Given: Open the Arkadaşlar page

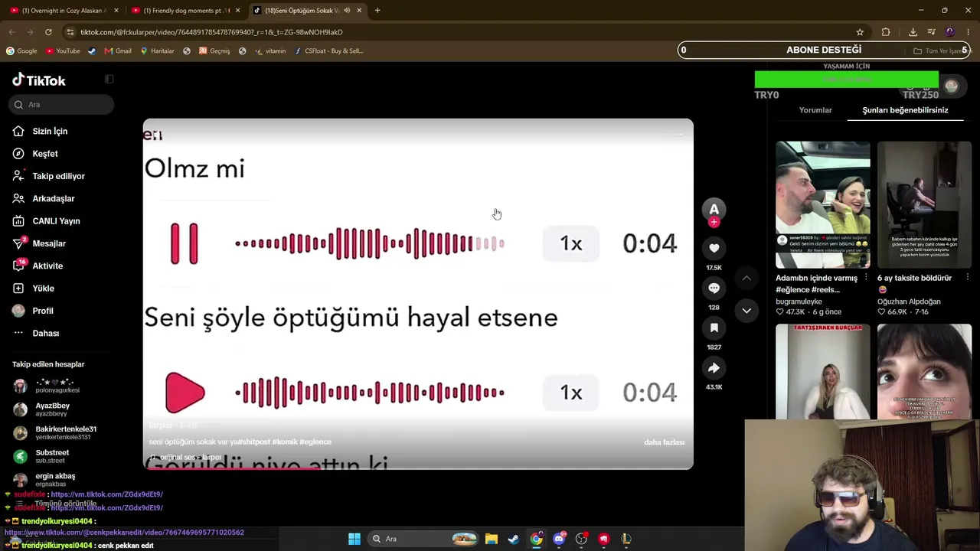Looking at the screenshot, I should (x=54, y=198).
